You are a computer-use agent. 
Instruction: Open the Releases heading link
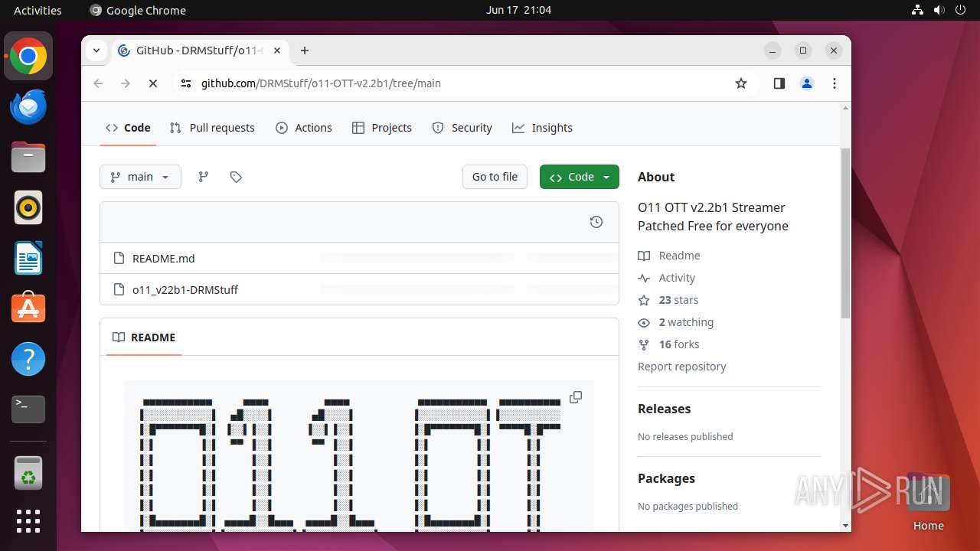664,409
